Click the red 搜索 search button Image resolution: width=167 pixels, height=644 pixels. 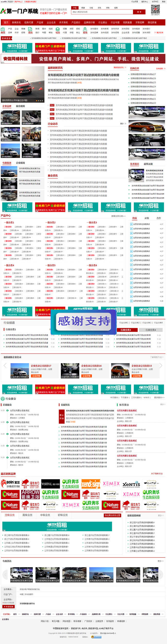(x=139, y=12)
